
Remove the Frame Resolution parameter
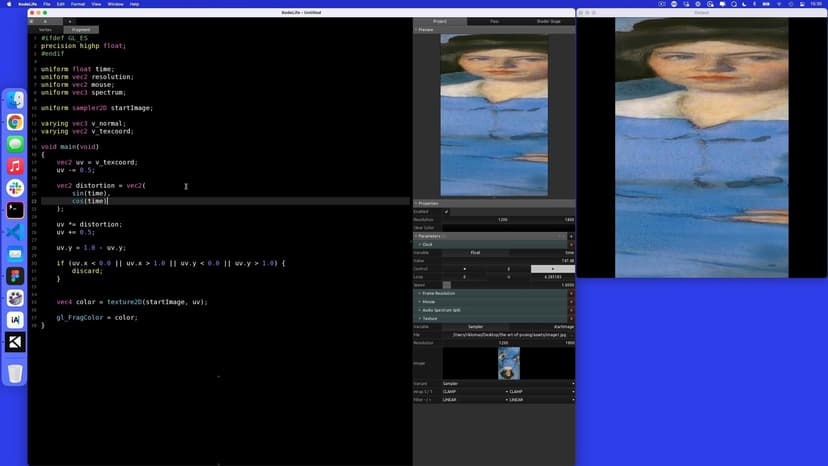[x=571, y=293]
